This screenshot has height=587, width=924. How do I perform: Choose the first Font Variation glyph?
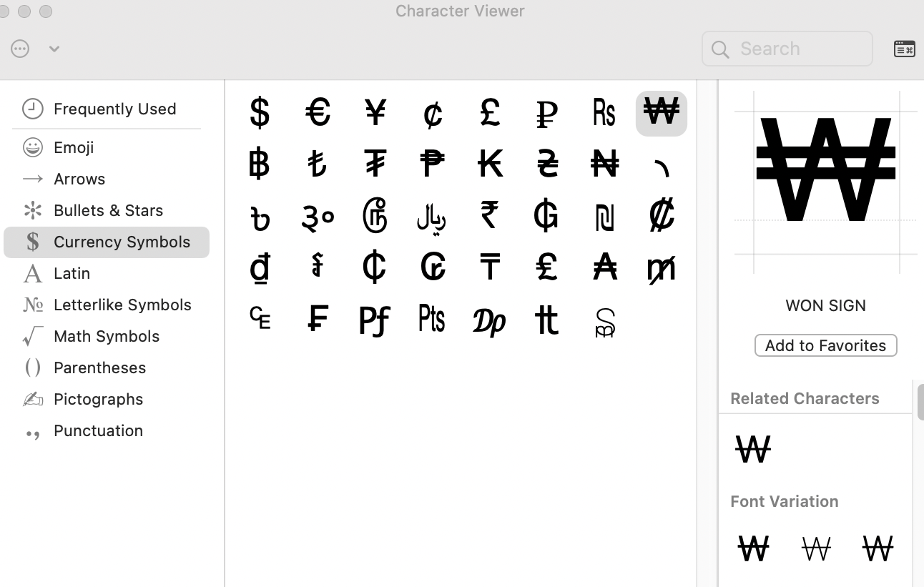click(753, 548)
